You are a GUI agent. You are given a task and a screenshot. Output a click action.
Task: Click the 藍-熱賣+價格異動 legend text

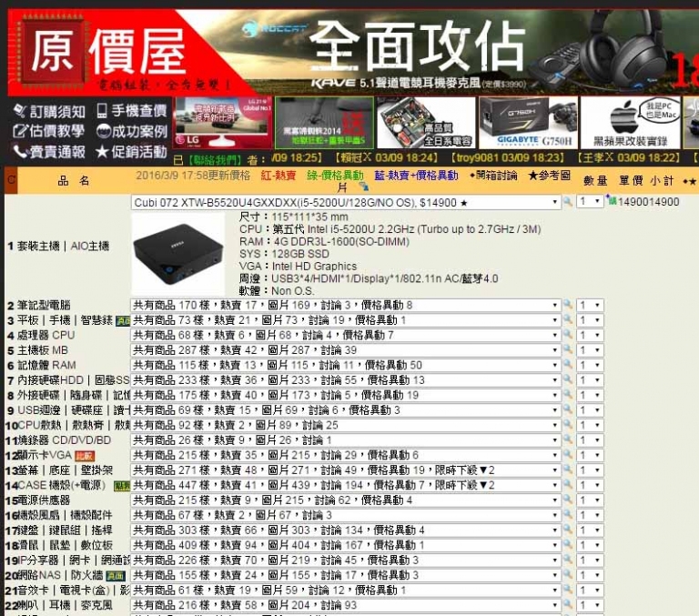[x=416, y=176]
